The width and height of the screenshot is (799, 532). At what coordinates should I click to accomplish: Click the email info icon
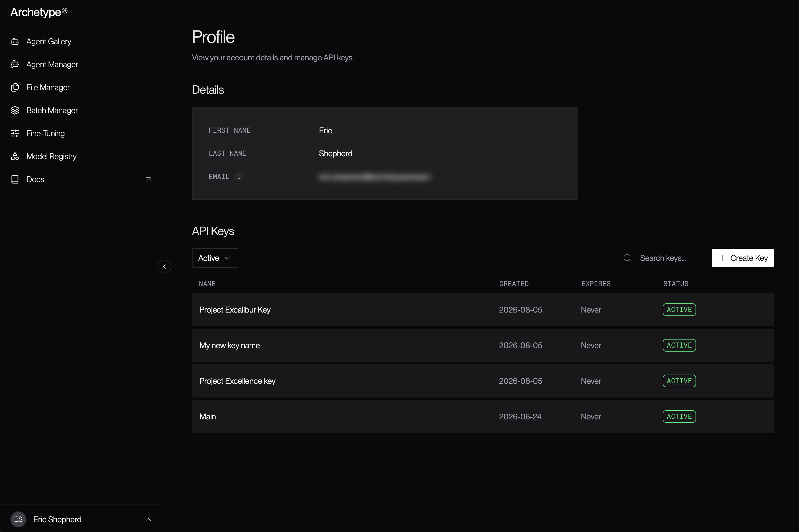tap(239, 177)
